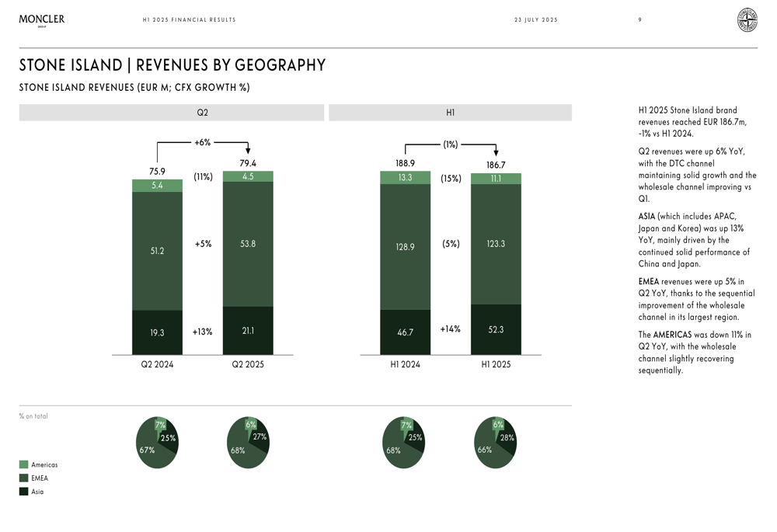Click the date '23 July 2025'
Image resolution: width=777 pixels, height=532 pixels.
click(535, 20)
